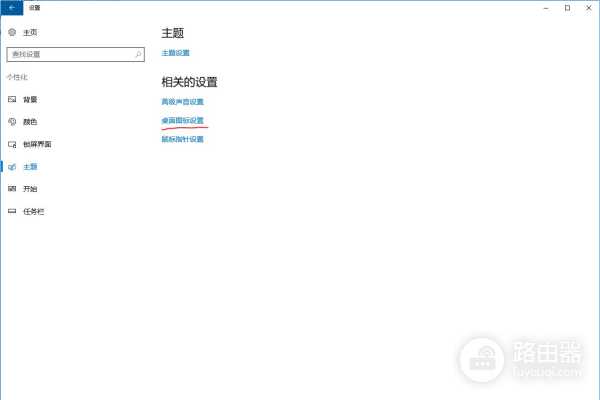Open the 开始 settings page
This screenshot has height=400, width=600.
click(30, 189)
